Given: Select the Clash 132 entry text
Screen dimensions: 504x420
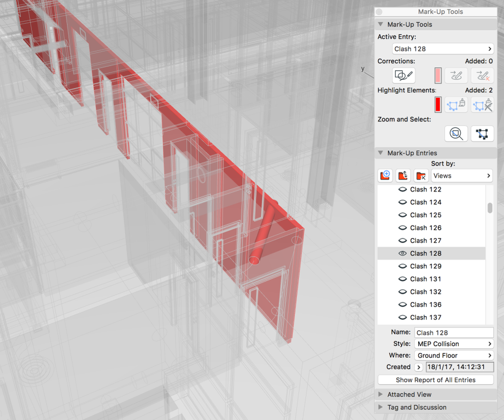Looking at the screenshot, I should (x=426, y=292).
